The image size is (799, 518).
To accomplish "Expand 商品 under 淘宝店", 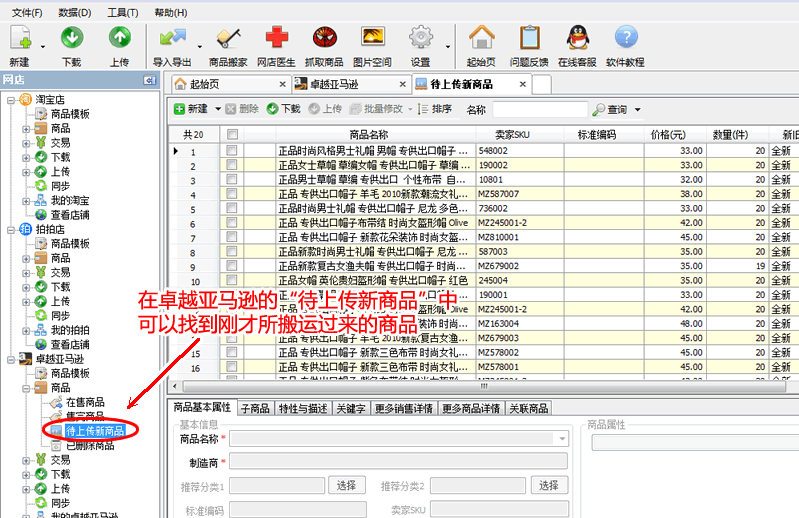I will 26,129.
